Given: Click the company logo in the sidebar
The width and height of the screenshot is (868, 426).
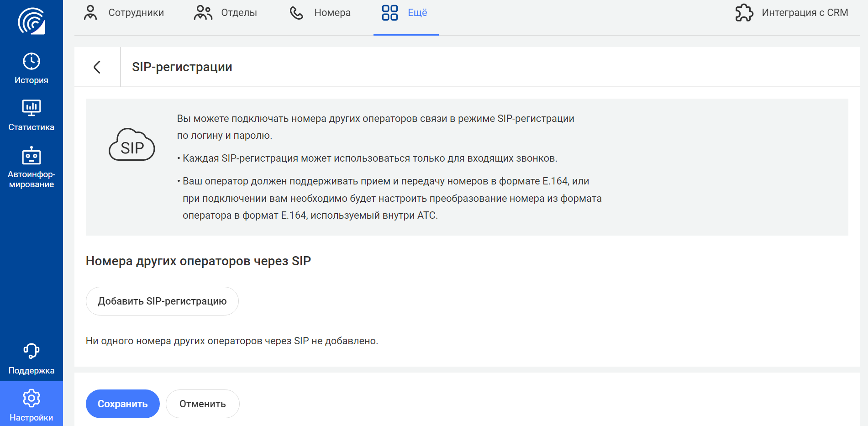Looking at the screenshot, I should point(31,21).
